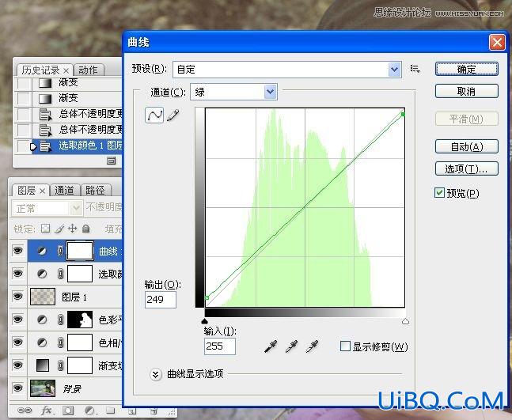Select first 渐变 history state
Screen dimensions: 512x420
69,82
